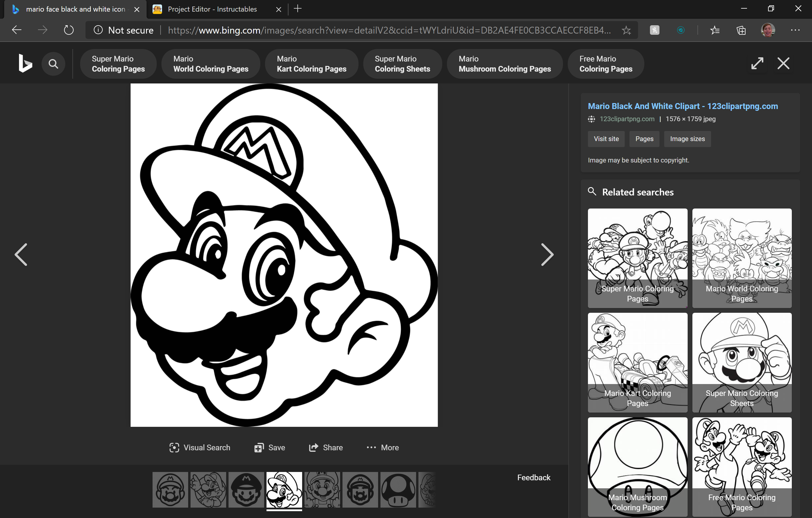Share the image
The image size is (812, 518).
tap(326, 447)
